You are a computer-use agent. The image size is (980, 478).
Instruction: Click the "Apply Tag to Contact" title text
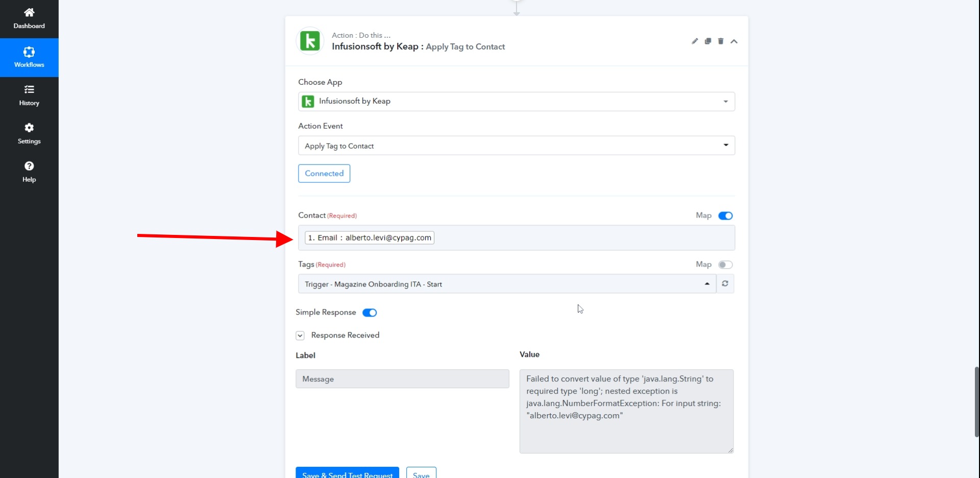465,47
